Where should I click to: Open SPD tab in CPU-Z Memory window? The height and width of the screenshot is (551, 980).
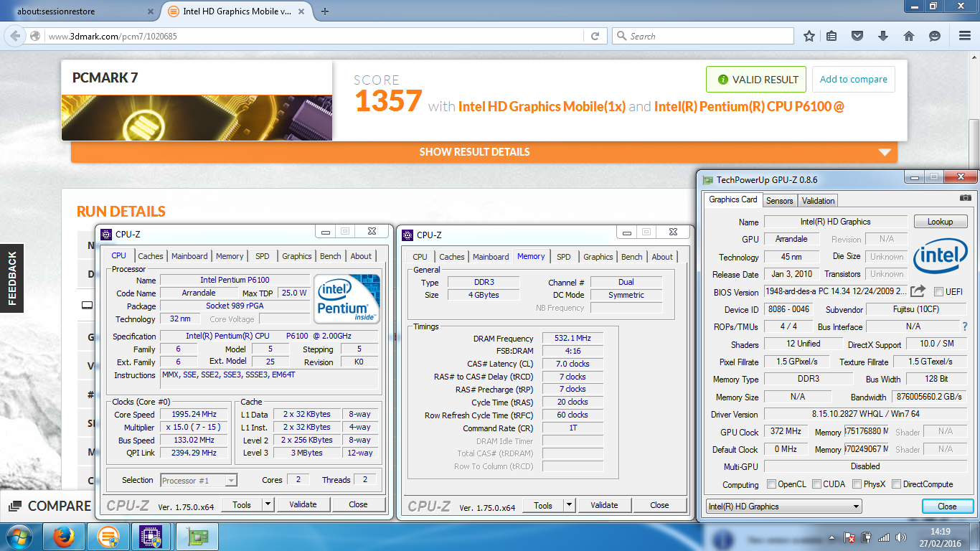point(564,257)
